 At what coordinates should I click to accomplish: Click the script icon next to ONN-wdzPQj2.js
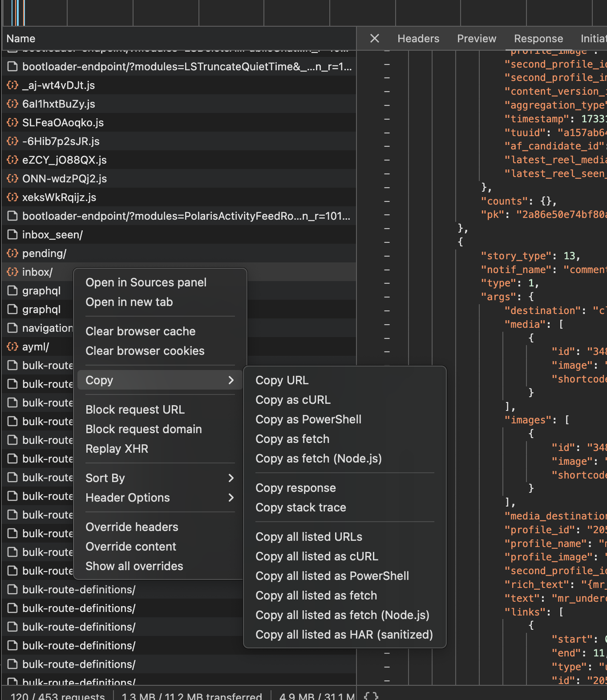[12, 179]
